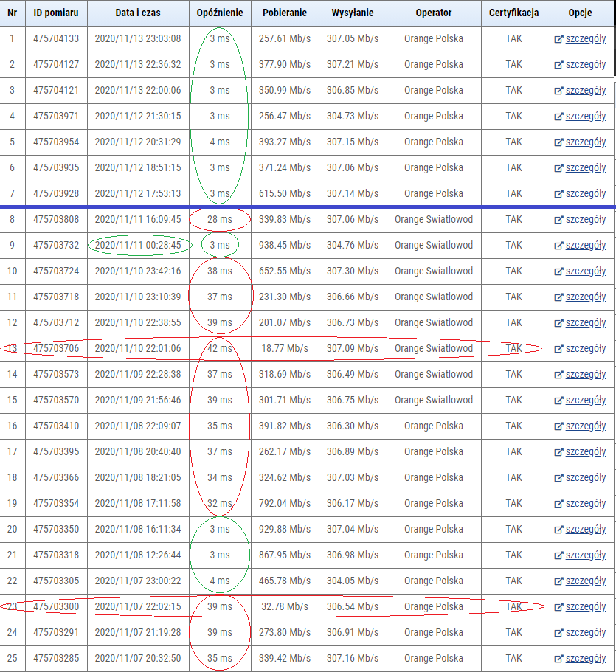The width and height of the screenshot is (616, 672).
Task: Open external-link icon in row 1
Action: (x=558, y=39)
